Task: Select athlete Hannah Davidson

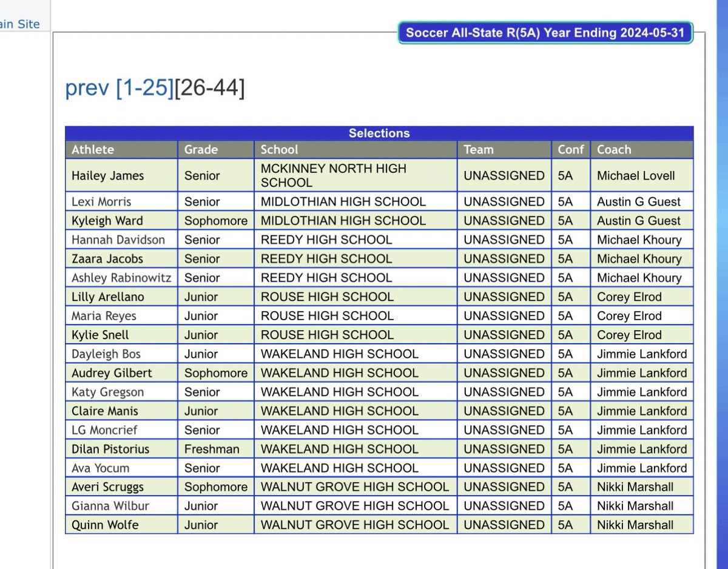Action: coord(118,240)
